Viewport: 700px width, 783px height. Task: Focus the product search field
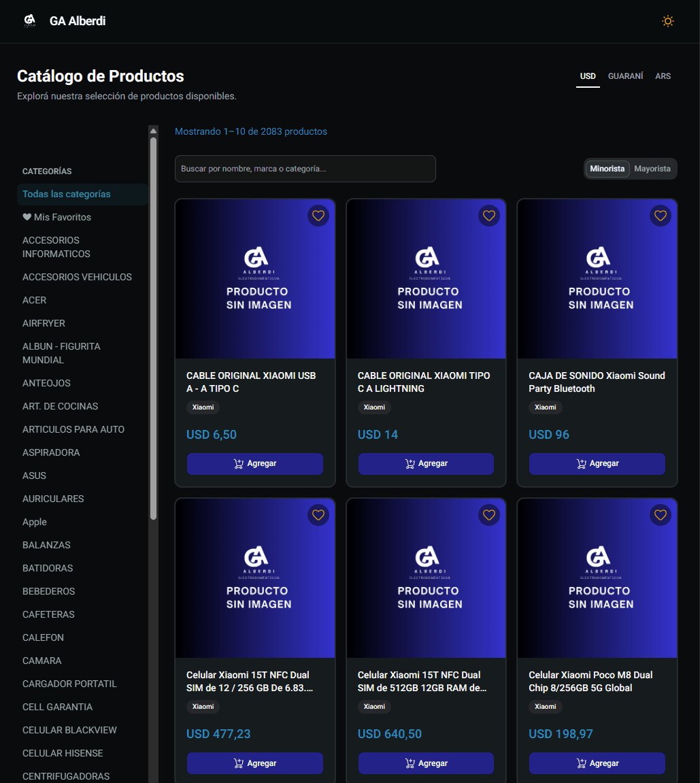[x=305, y=169]
